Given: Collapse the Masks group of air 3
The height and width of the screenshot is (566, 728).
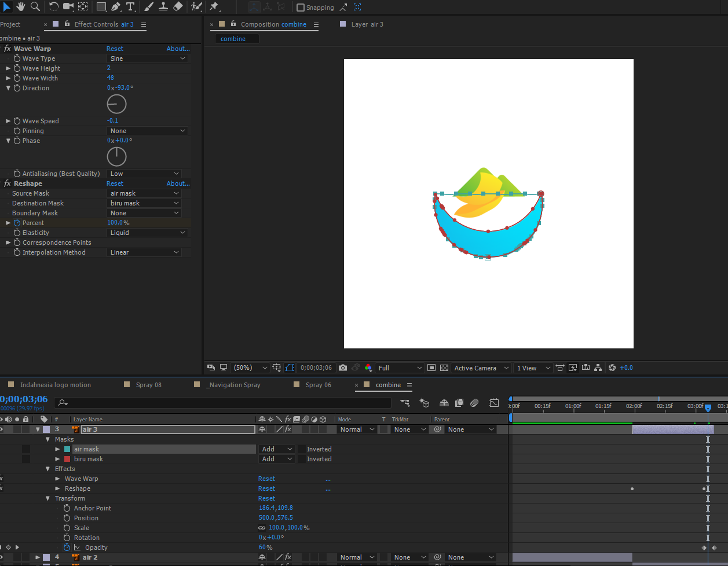Looking at the screenshot, I should (x=48, y=439).
